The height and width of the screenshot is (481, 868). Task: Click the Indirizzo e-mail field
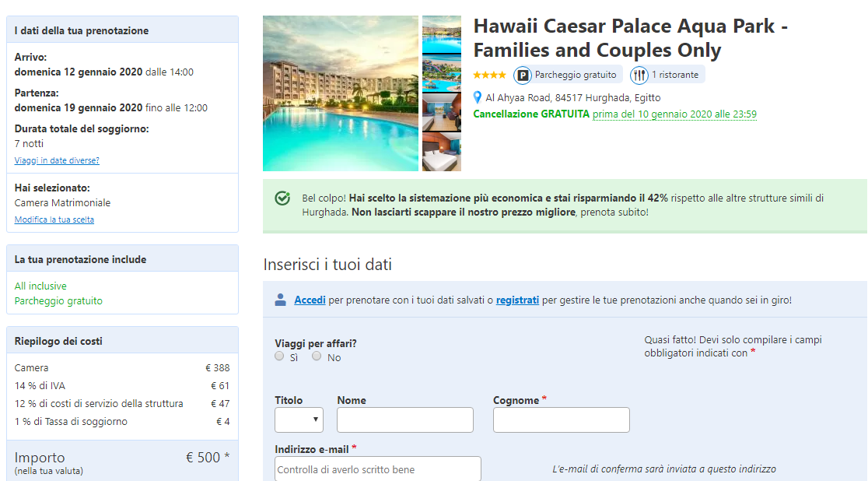click(x=378, y=469)
